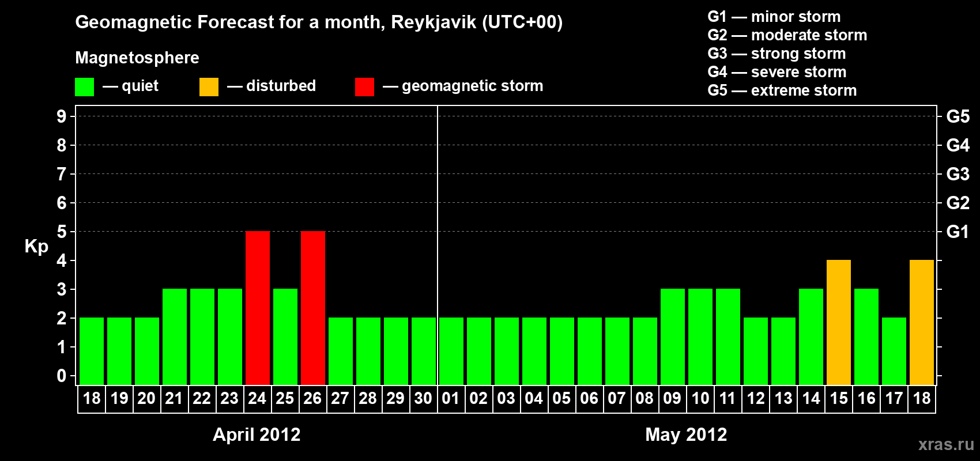This screenshot has width=980, height=461.
Task: Click the right-axis 'G5' label
Action: click(x=958, y=116)
